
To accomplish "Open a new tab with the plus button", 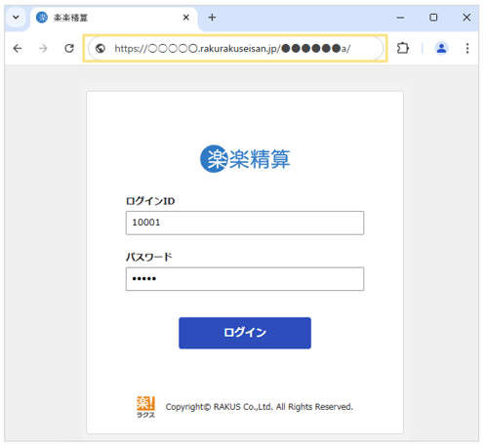I will (x=212, y=18).
